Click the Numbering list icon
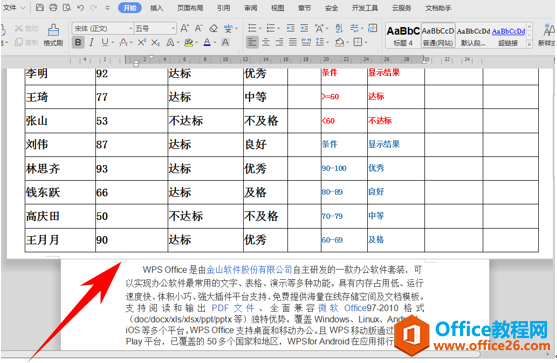The height and width of the screenshot is (363, 557). point(271,28)
